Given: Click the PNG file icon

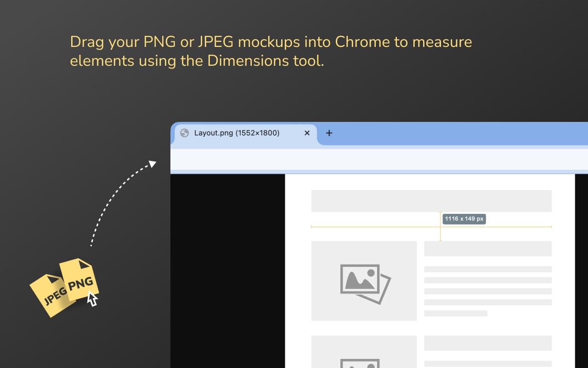Looking at the screenshot, I should click(x=80, y=281).
